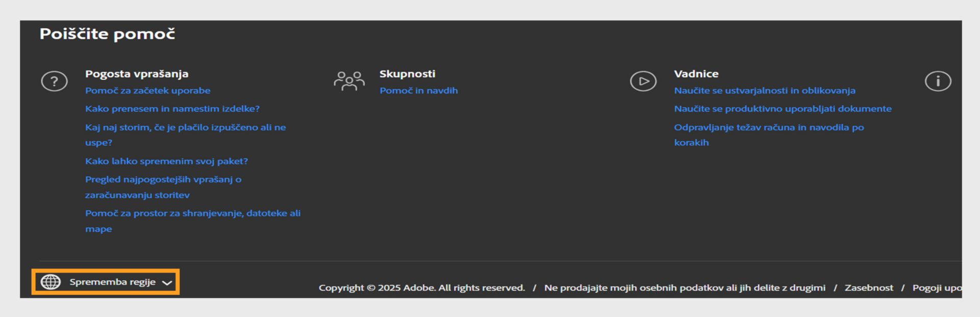Screen dimensions: 980x317
Task: Open the Pogoji uporabe footer link
Action: [937, 288]
